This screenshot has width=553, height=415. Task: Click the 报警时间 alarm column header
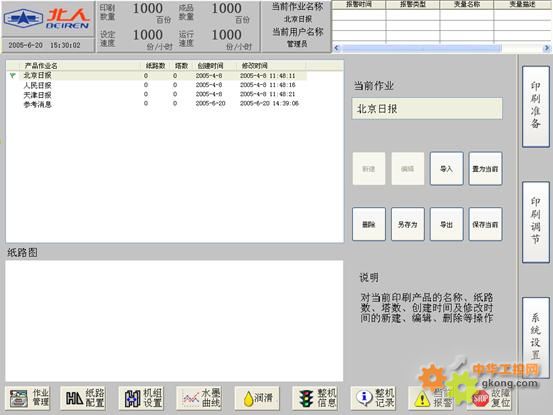click(x=359, y=4)
